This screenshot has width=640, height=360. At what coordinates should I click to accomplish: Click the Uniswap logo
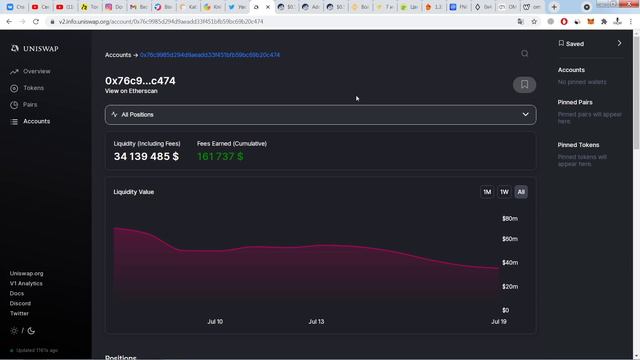[x=35, y=49]
